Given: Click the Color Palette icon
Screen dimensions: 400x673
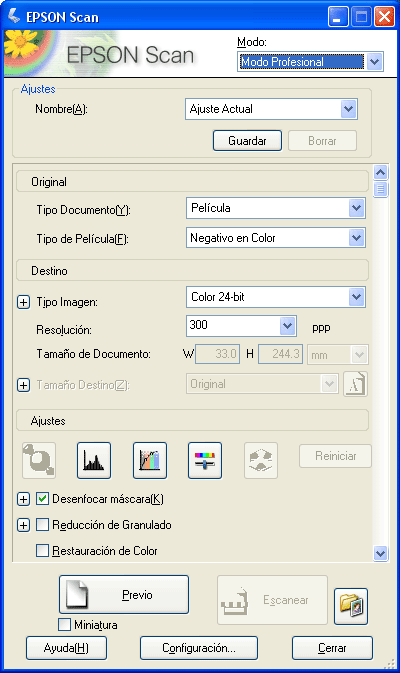Looking at the screenshot, I should tap(261, 461).
